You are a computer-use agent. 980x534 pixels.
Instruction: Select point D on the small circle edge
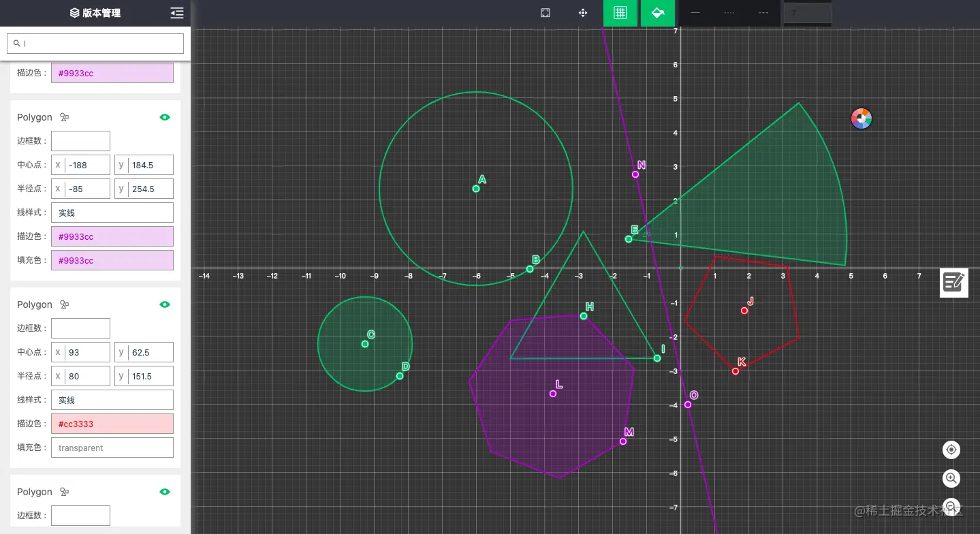[400, 376]
